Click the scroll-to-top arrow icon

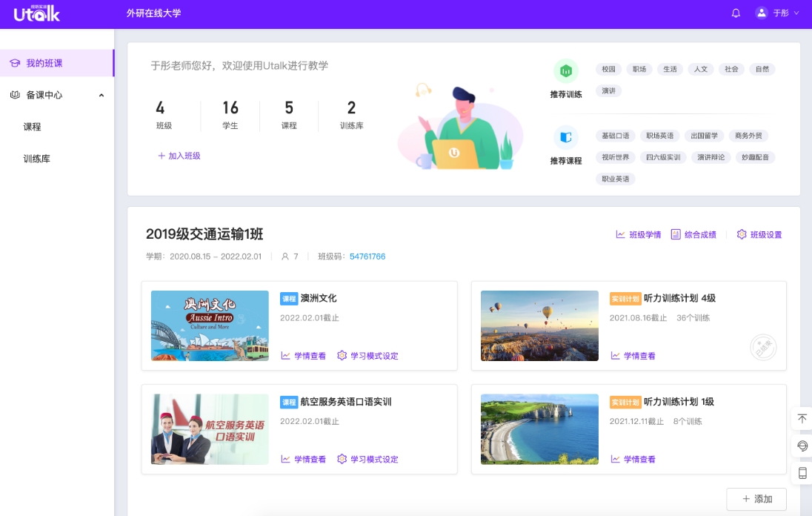point(802,419)
